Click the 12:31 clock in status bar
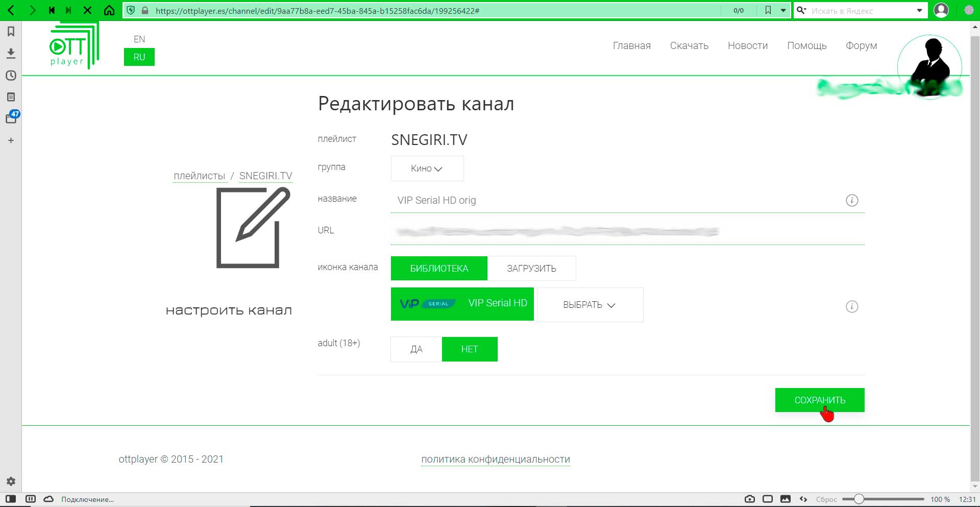 (967, 499)
